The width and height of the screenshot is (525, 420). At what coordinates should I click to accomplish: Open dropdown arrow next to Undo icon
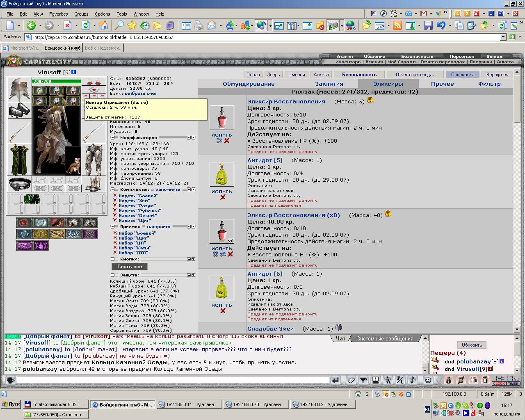450,26
